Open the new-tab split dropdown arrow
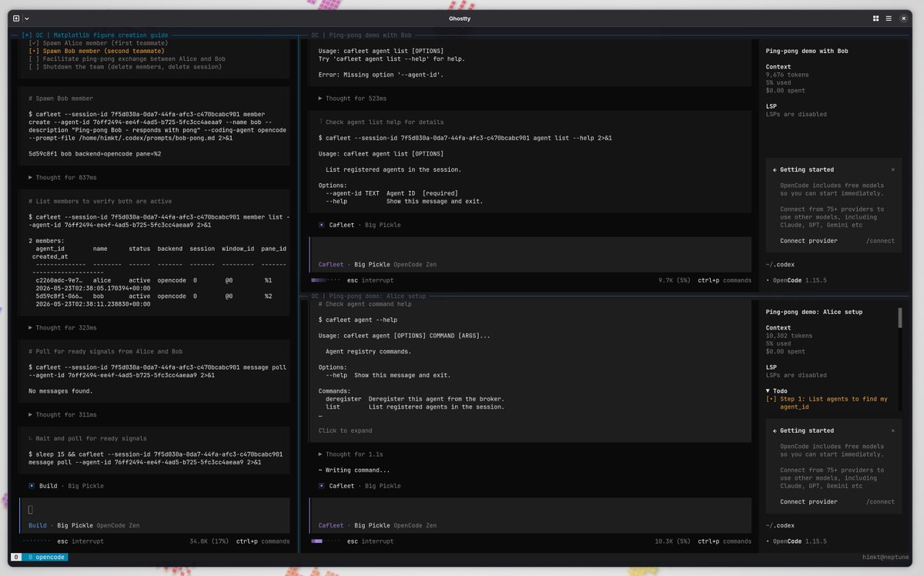The height and width of the screenshot is (576, 924). 27,18
